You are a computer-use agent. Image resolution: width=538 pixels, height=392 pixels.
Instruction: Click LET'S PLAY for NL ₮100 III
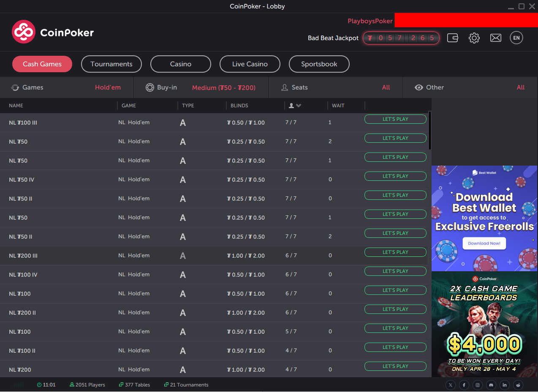point(395,119)
